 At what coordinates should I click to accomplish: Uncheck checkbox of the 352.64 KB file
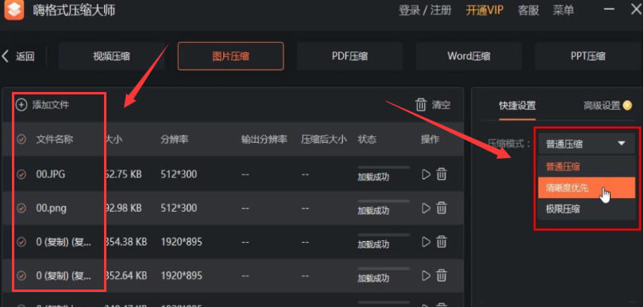click(x=21, y=275)
